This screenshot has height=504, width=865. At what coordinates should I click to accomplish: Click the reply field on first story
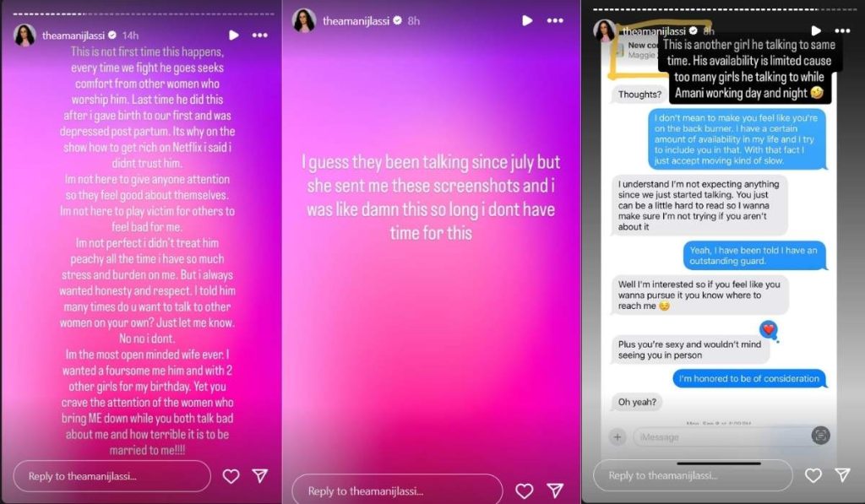[112, 476]
